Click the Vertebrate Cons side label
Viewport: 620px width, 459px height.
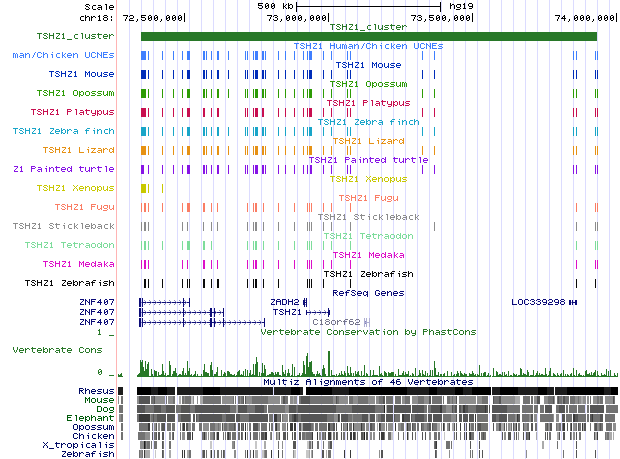point(56,350)
